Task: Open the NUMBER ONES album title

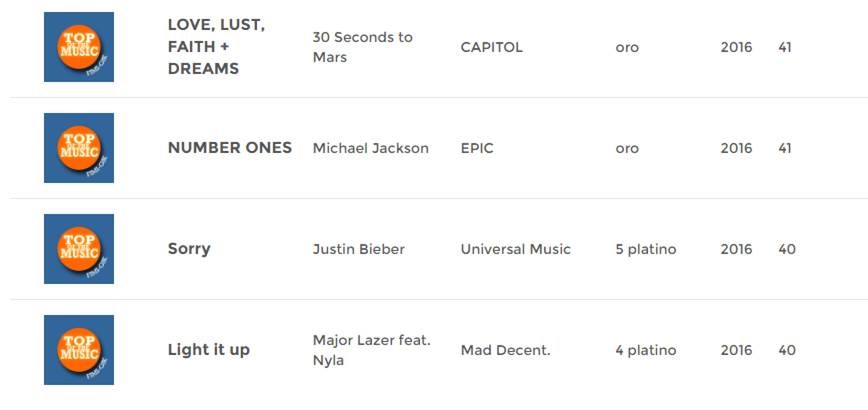Action: tap(230, 148)
